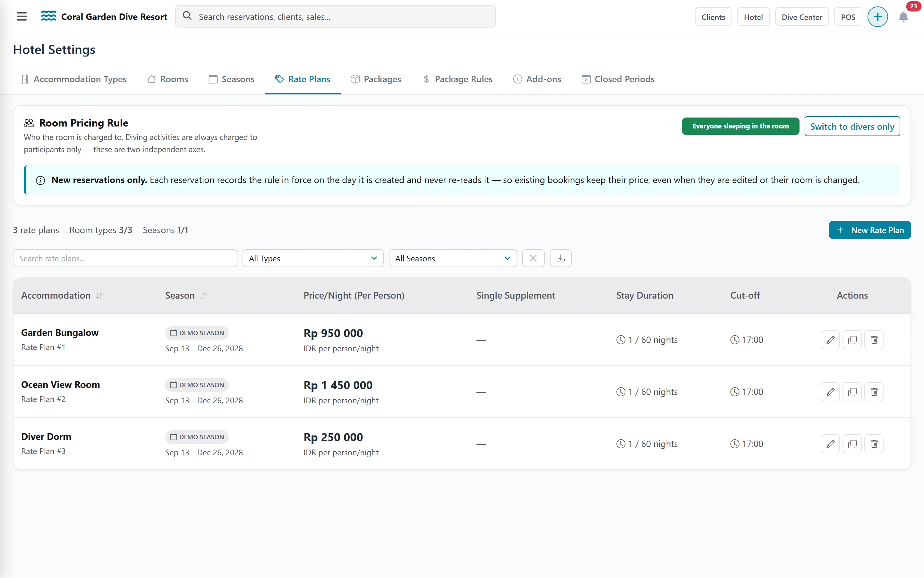Click 'Seasons 1/1' summary
Viewport: 924px width, 578px height.
click(165, 230)
